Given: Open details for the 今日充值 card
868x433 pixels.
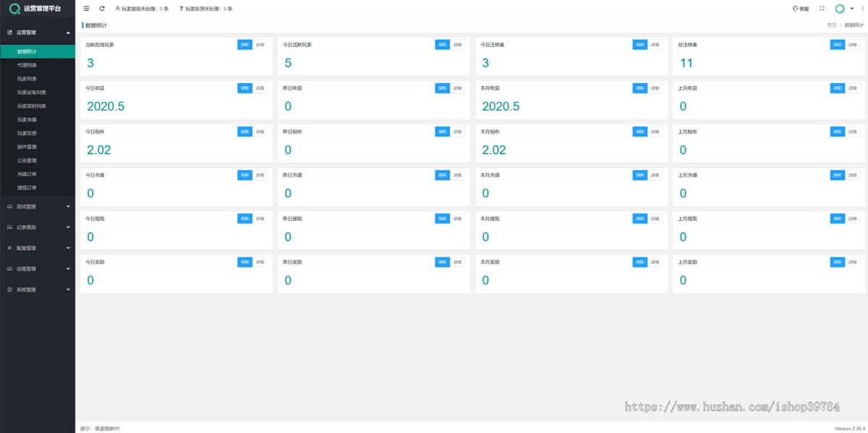Looking at the screenshot, I should (x=260, y=175).
